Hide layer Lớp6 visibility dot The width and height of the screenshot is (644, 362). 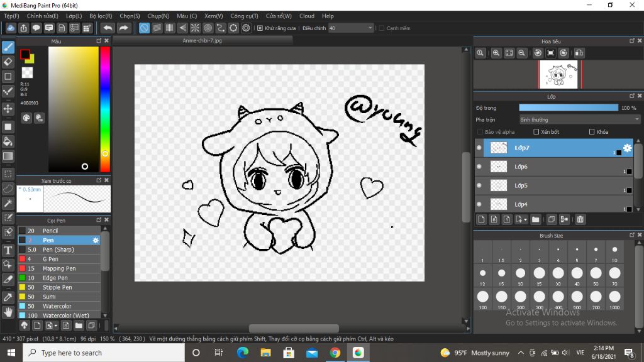(x=479, y=167)
